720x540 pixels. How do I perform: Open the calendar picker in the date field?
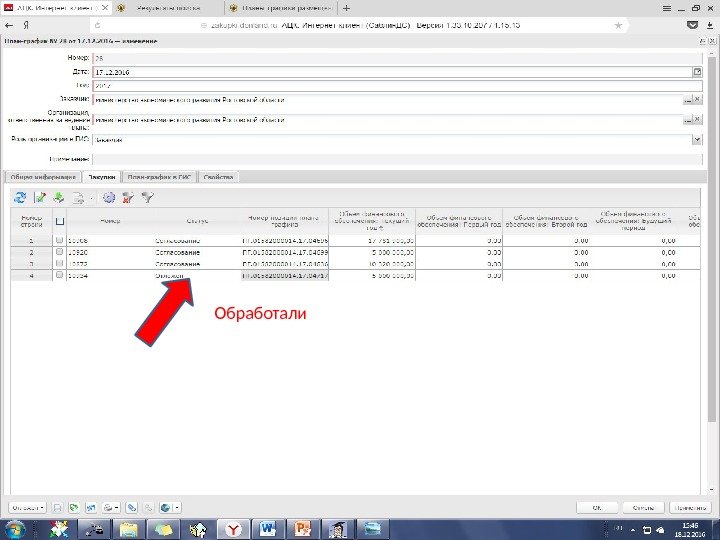click(x=697, y=72)
